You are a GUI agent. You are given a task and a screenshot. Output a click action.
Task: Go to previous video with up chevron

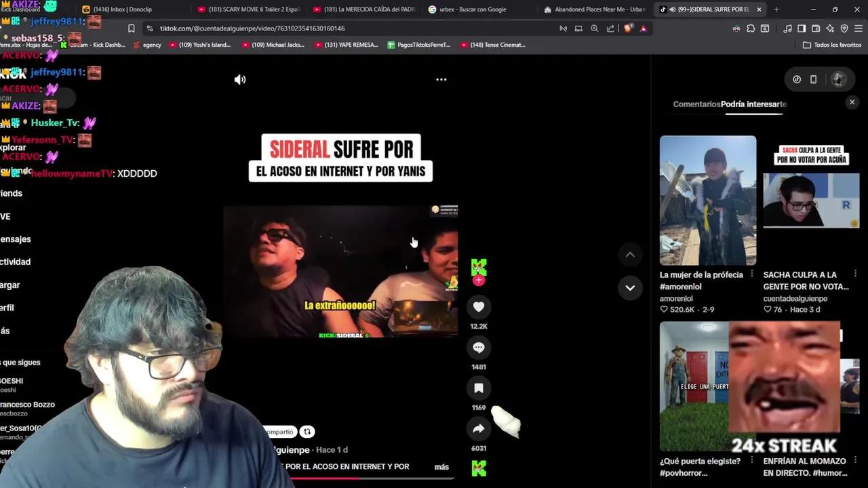630,255
